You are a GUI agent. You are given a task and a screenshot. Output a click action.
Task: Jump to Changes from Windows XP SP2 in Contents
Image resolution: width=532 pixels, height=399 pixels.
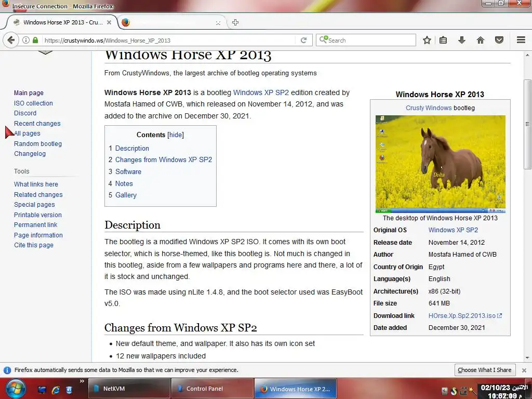coord(164,159)
